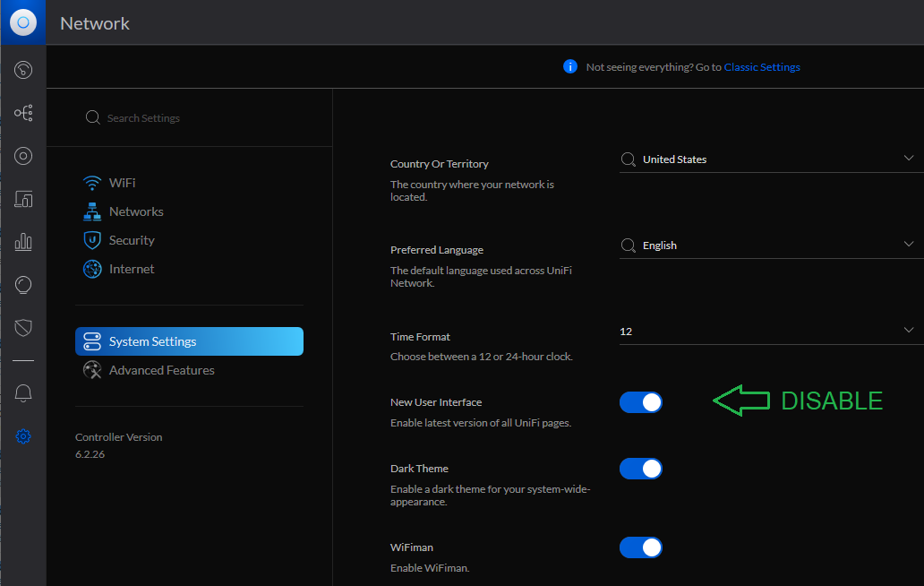
Task: Click the Time Format label
Action: (x=420, y=337)
